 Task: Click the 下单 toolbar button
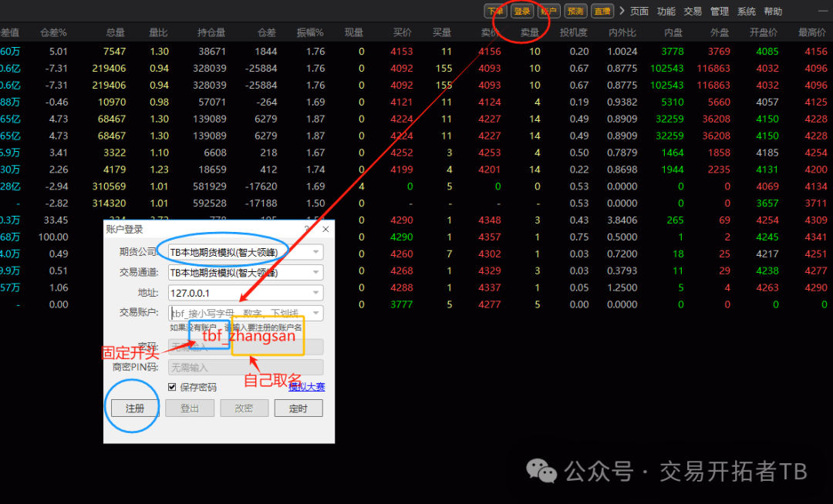pyautogui.click(x=495, y=11)
